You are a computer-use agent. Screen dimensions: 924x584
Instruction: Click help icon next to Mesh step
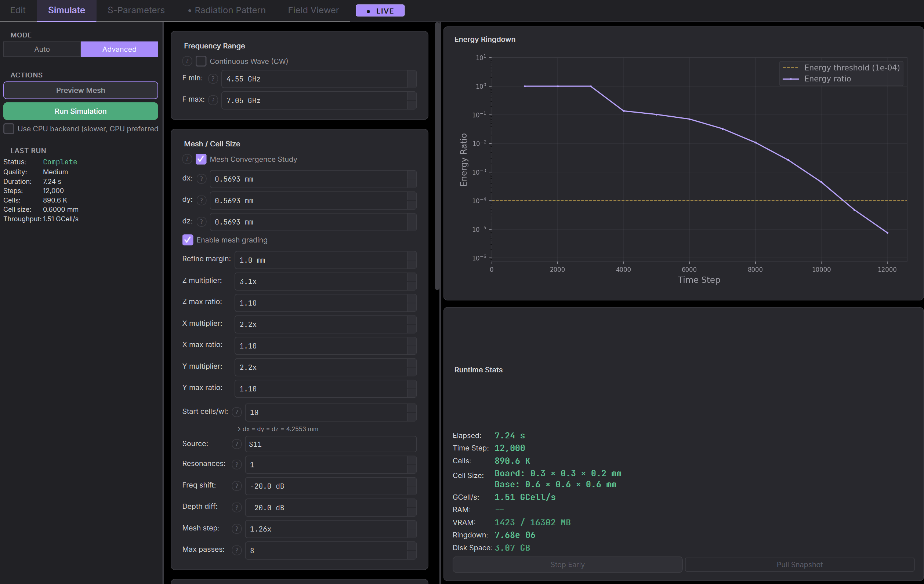237,529
